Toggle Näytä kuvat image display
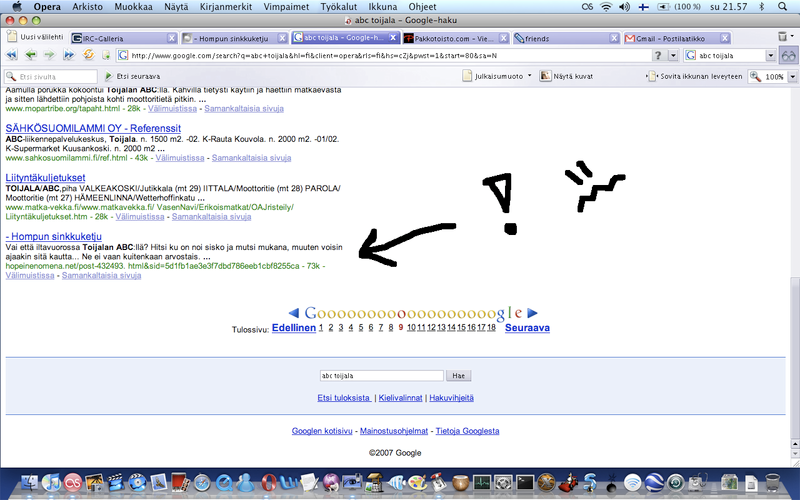The image size is (800, 500). [567, 76]
